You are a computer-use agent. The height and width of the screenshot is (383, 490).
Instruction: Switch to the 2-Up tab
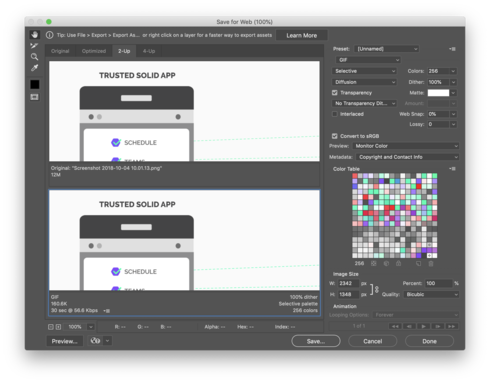pos(124,51)
